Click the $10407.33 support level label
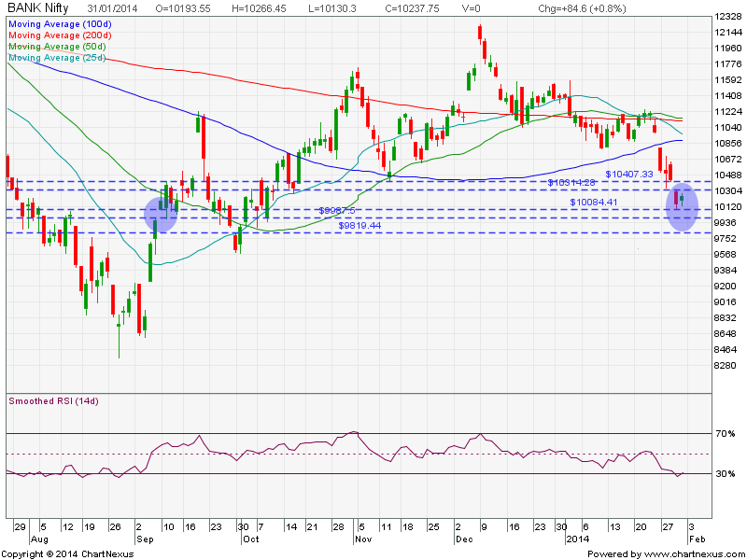Viewport: 747px width, 560px height. point(628,175)
